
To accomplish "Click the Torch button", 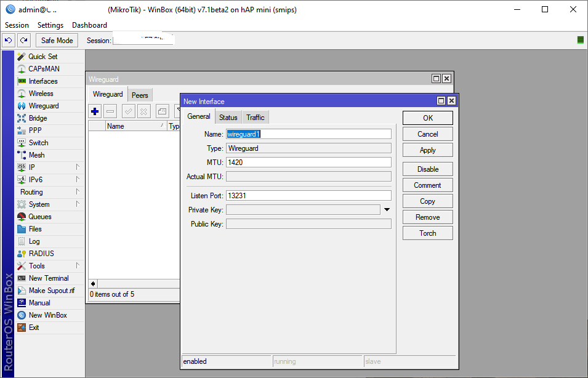I will 428,233.
